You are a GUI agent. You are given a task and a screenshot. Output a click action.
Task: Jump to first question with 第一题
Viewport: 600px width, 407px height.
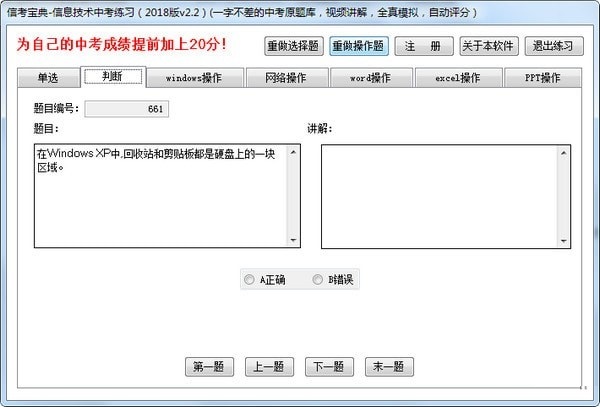pyautogui.click(x=209, y=367)
